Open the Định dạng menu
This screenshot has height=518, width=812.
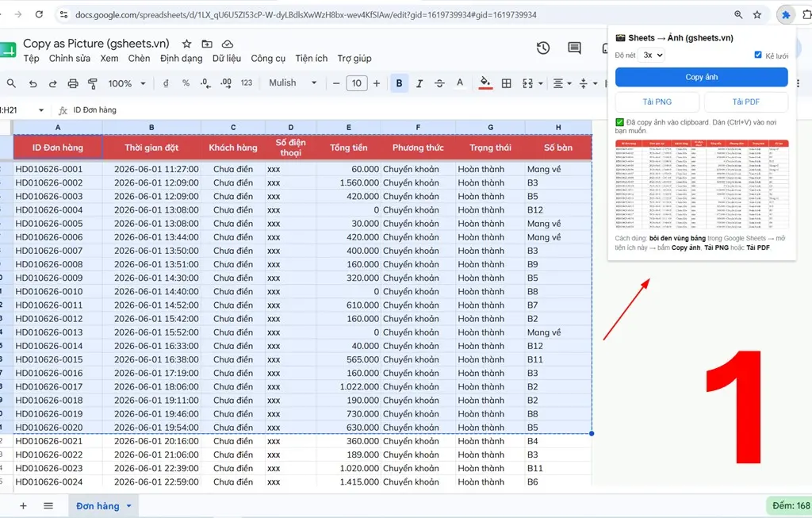[x=182, y=59]
